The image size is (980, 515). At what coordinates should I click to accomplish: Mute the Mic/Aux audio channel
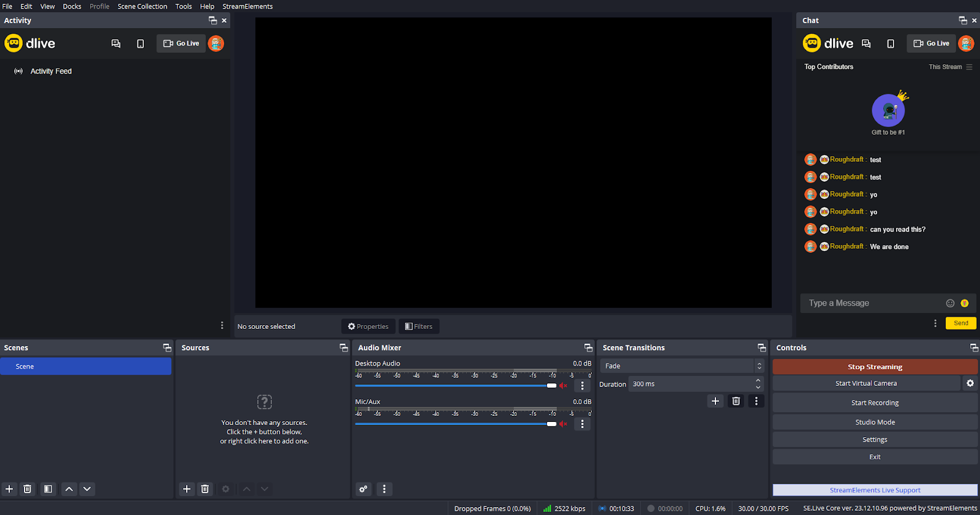[563, 424]
